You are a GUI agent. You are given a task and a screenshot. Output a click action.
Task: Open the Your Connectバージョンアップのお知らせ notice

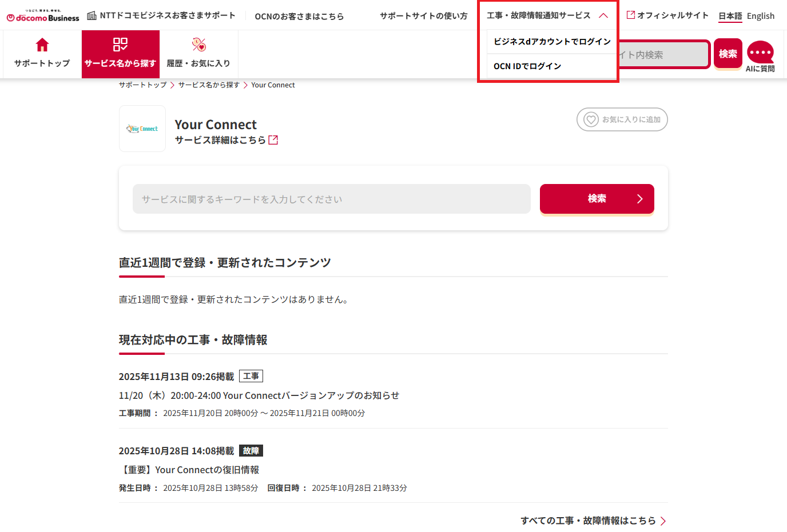coord(259,395)
